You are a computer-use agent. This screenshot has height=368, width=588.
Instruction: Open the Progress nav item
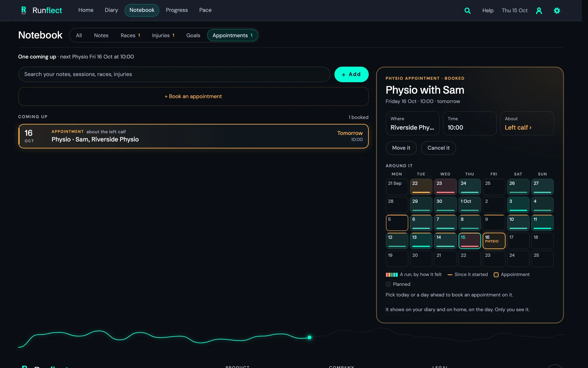(x=177, y=10)
